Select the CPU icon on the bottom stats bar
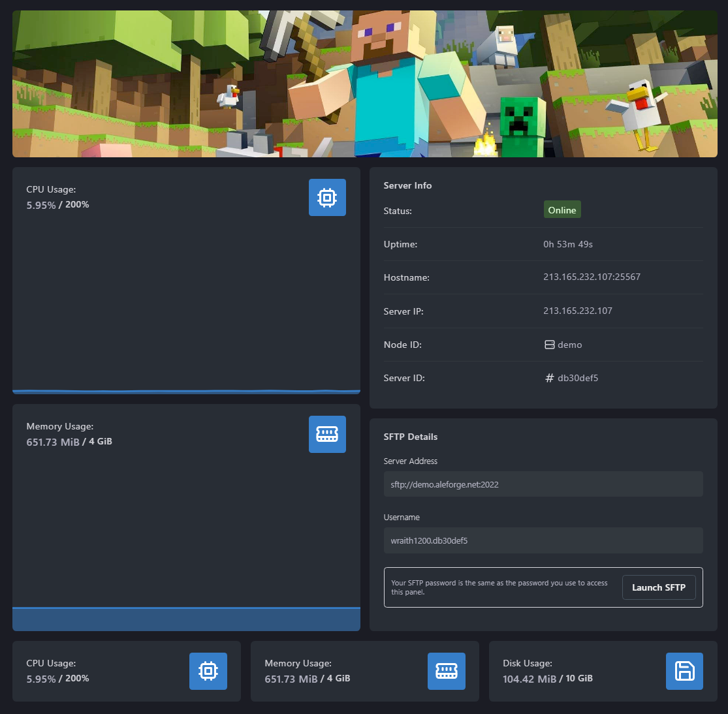728x714 pixels. point(208,671)
